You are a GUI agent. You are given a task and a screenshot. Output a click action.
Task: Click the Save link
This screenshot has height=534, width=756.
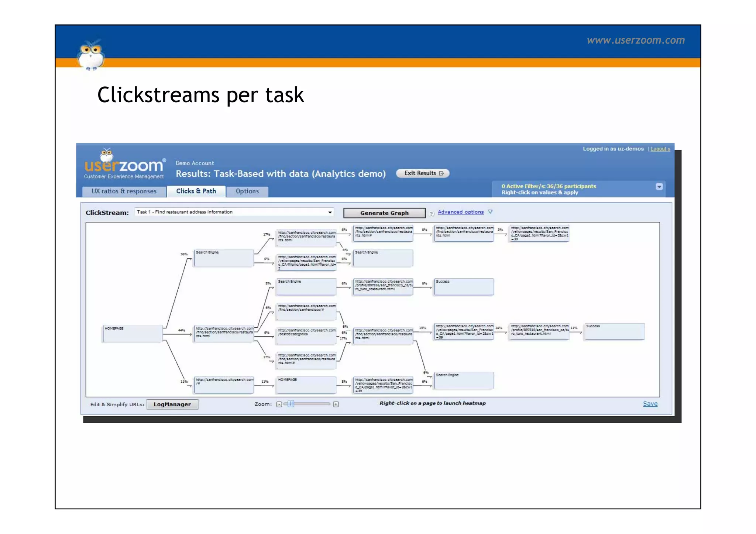650,404
